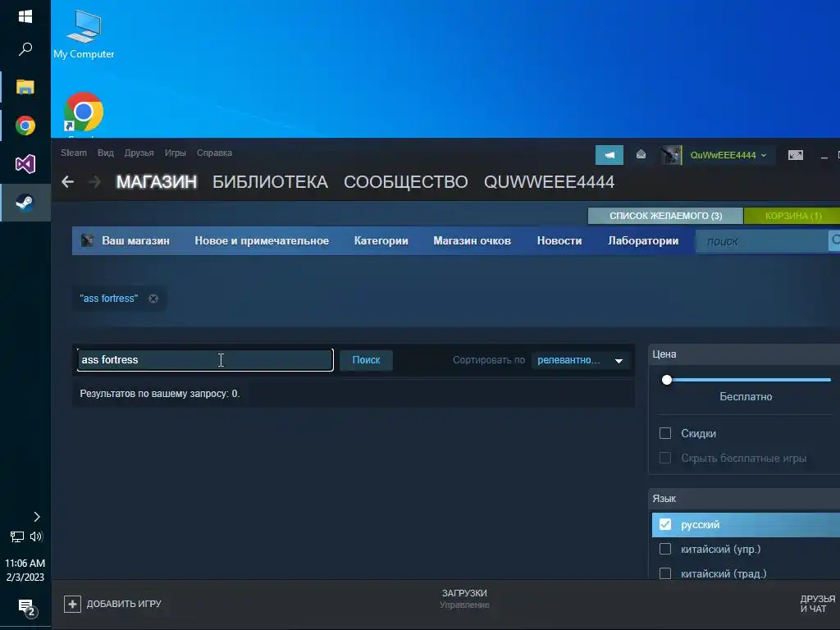Viewport: 840px width, 630px height.
Task: Open the Вид menu
Action: (x=106, y=153)
